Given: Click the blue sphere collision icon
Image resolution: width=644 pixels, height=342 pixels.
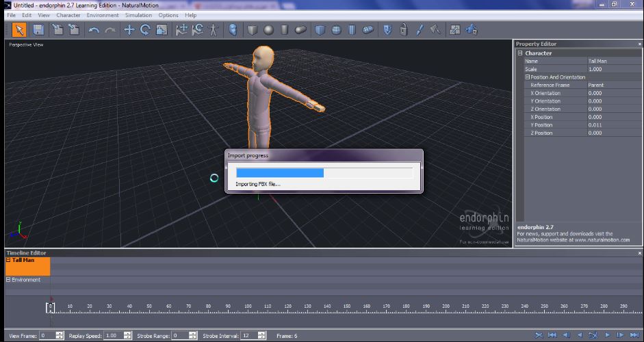Looking at the screenshot, I should click(x=337, y=30).
